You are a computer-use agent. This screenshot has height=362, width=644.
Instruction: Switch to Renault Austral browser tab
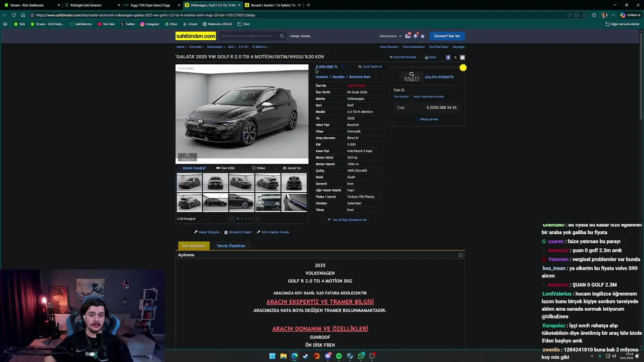pyautogui.click(x=273, y=5)
